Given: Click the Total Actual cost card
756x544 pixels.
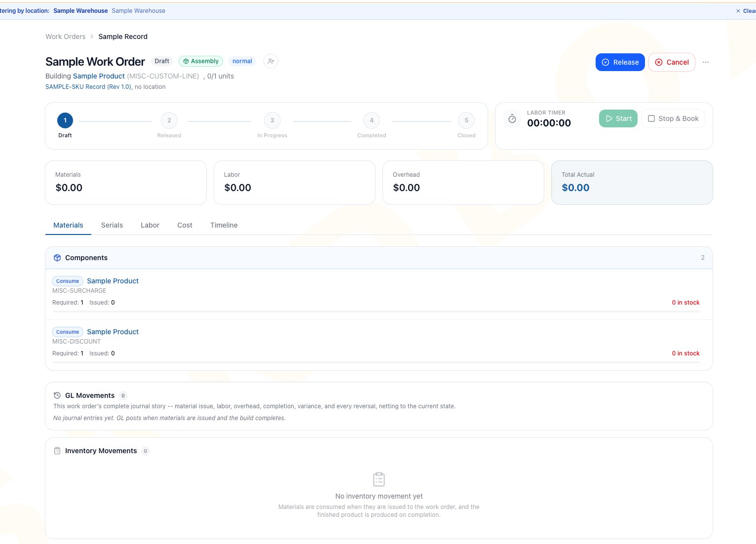Looking at the screenshot, I should (x=632, y=183).
